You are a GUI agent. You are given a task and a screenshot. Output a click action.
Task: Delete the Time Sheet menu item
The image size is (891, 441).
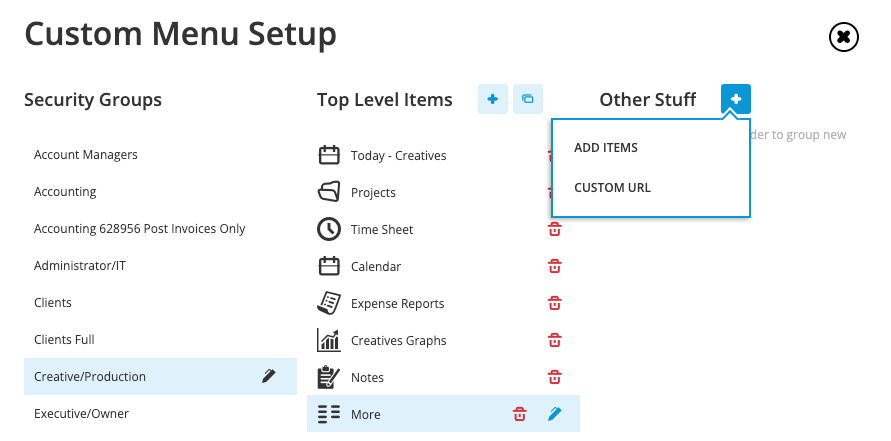pyautogui.click(x=555, y=229)
